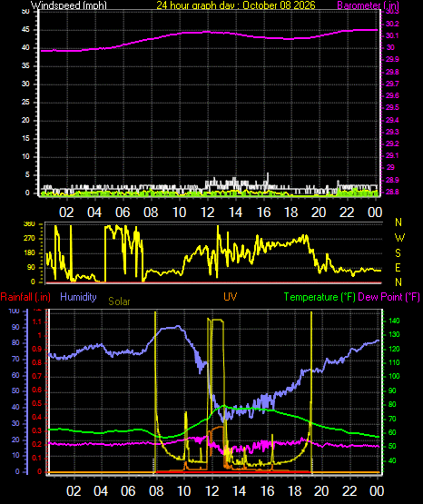Click the 0.1 rainfall scale value
This screenshot has height=504, width=423.
pyautogui.click(x=37, y=459)
